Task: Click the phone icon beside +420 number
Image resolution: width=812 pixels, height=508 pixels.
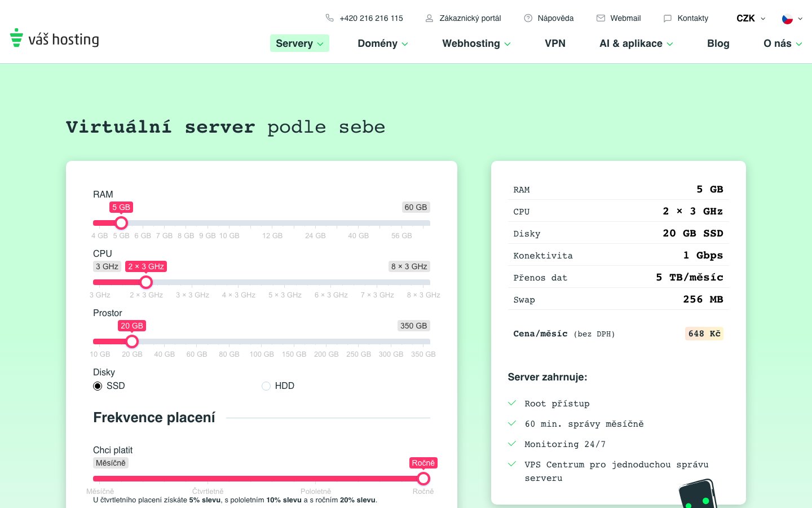Action: tap(330, 18)
